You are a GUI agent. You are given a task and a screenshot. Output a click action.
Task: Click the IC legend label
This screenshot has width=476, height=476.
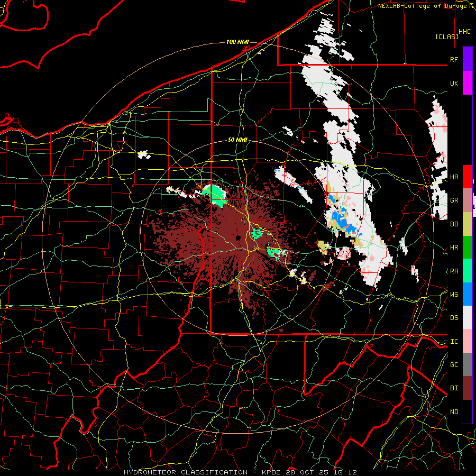coord(454,341)
